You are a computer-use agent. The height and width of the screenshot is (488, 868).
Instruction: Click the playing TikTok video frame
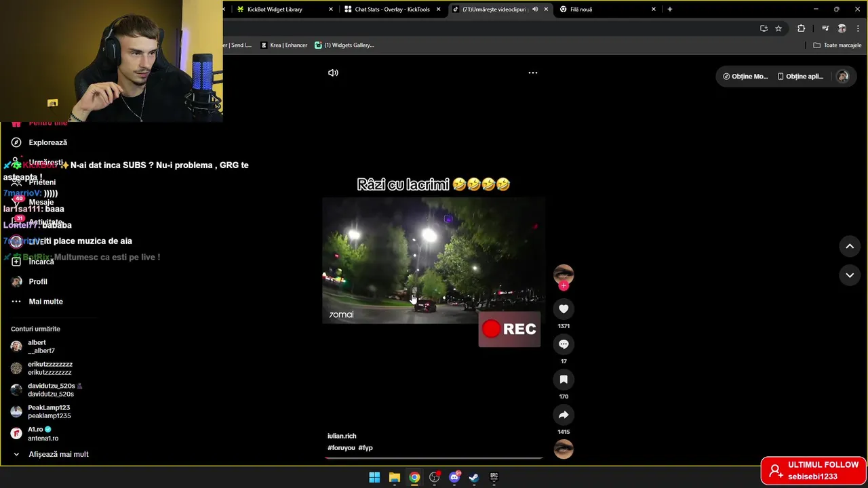tap(433, 260)
